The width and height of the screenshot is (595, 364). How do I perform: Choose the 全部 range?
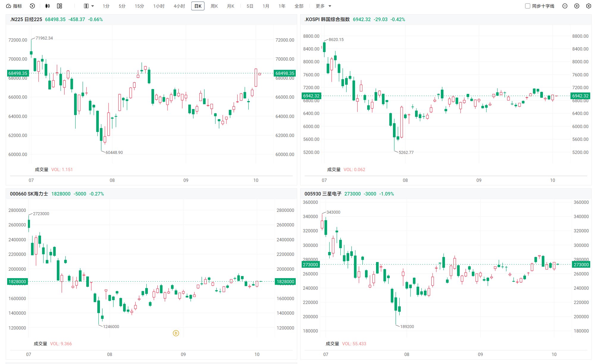tap(299, 6)
